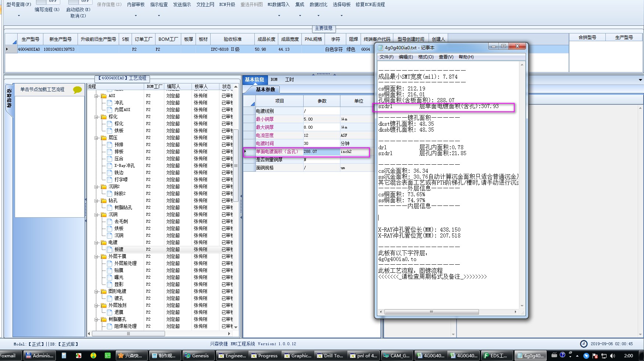Image resolution: width=644 pixels, height=361 pixels.
Task: Click the 修复ECN丢流程 toolbar button
Action: (x=370, y=4)
